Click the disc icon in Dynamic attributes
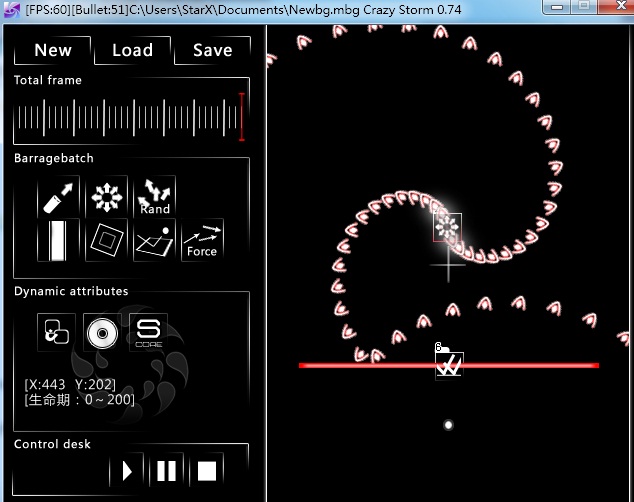 point(102,332)
